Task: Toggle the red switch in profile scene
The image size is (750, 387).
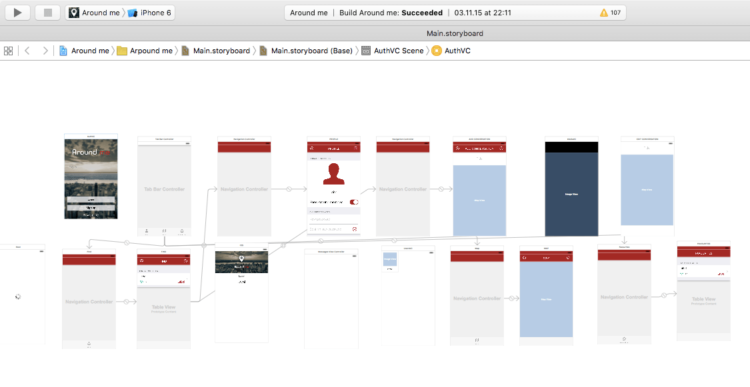Action: tap(354, 202)
